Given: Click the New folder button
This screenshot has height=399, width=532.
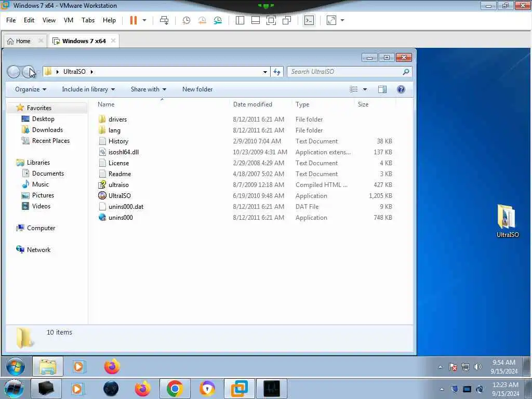Looking at the screenshot, I should click(x=197, y=89).
